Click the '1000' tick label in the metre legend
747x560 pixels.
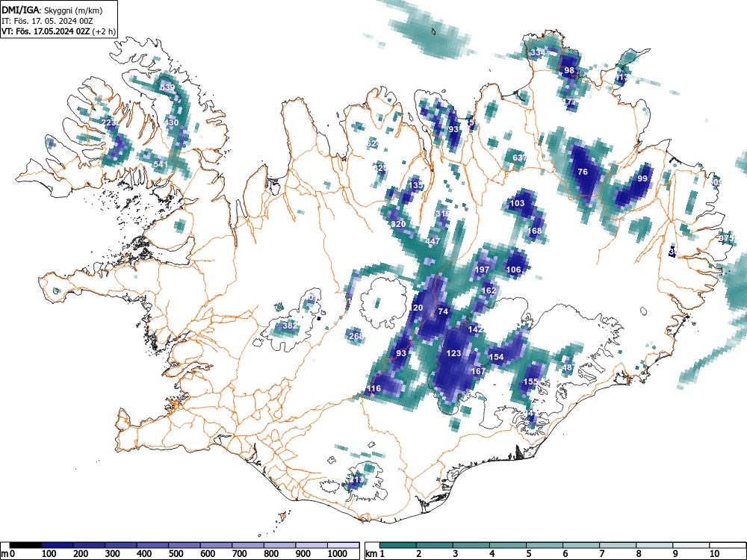pos(338,554)
